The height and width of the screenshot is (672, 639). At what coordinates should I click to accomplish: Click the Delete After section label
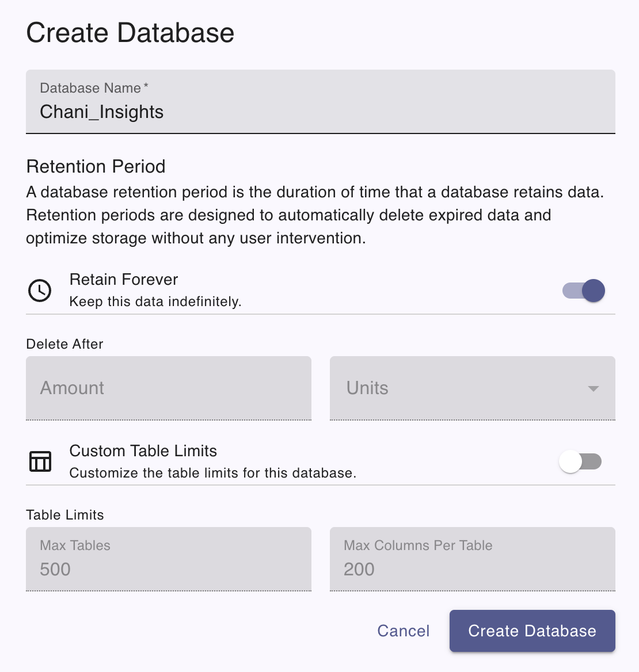point(64,344)
